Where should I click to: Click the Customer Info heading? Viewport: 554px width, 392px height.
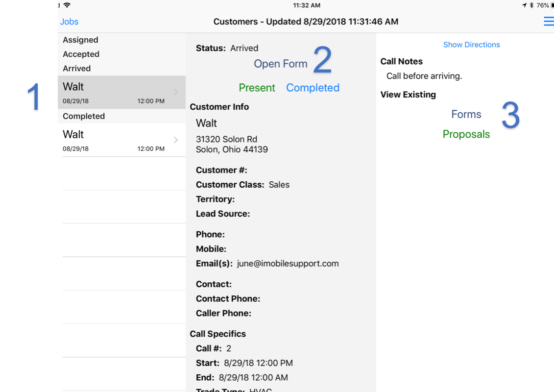tap(219, 107)
